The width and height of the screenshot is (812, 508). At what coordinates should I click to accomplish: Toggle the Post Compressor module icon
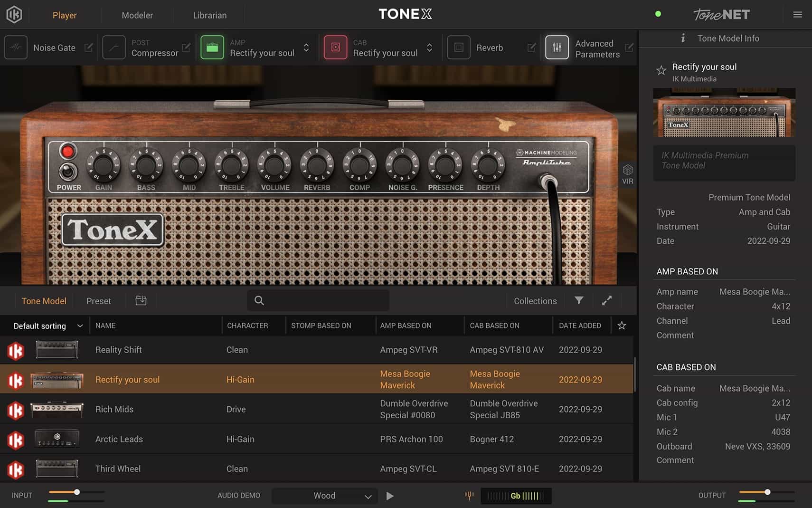114,48
